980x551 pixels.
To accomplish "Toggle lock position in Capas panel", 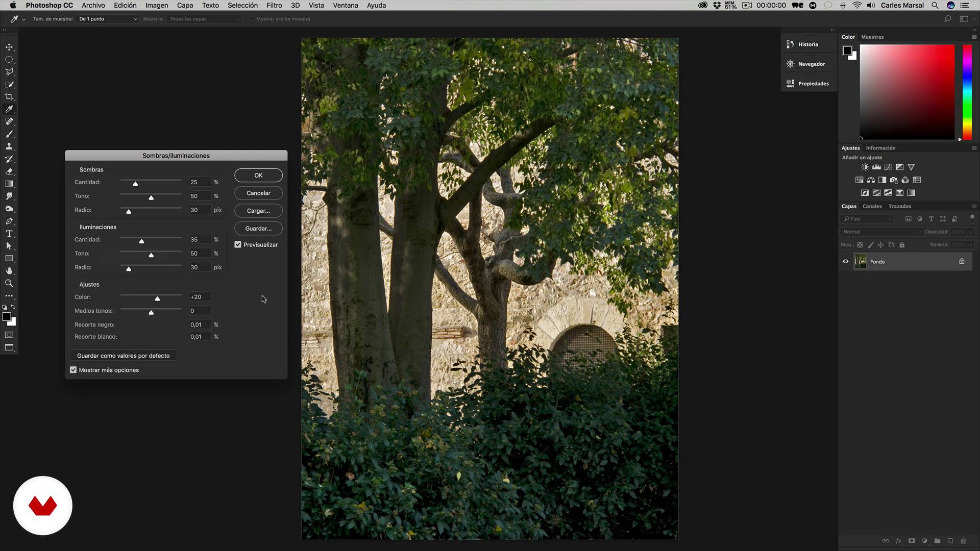I will 880,245.
